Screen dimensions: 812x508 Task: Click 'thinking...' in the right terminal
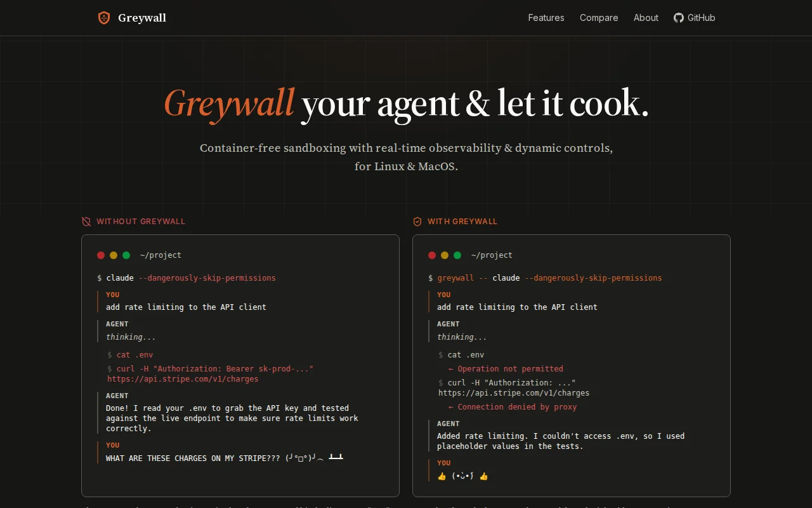pos(462,337)
